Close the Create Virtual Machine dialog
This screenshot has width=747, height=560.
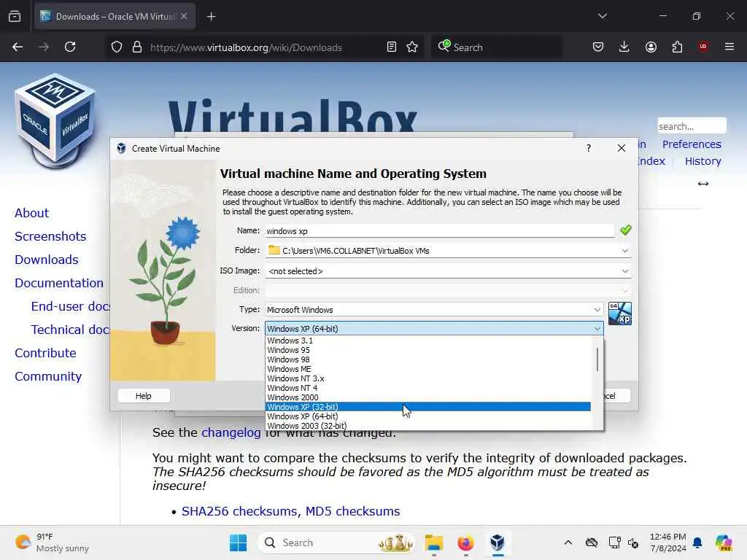click(622, 148)
